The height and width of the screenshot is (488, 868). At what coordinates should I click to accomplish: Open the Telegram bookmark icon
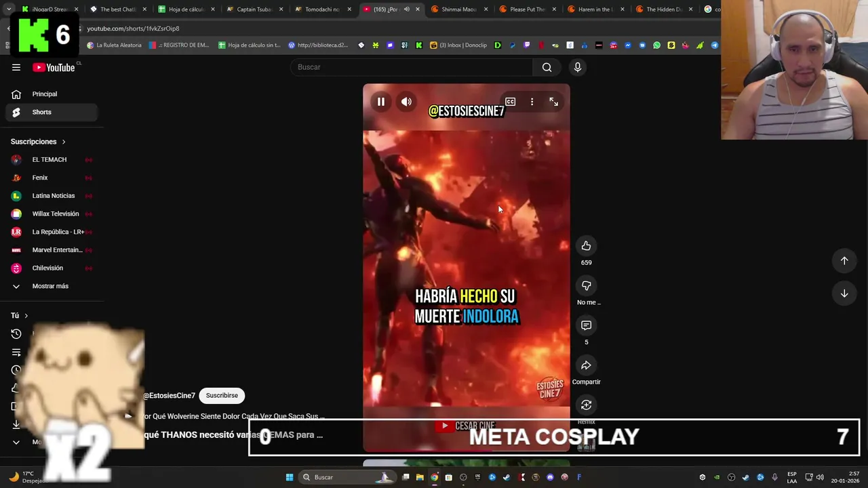click(714, 45)
